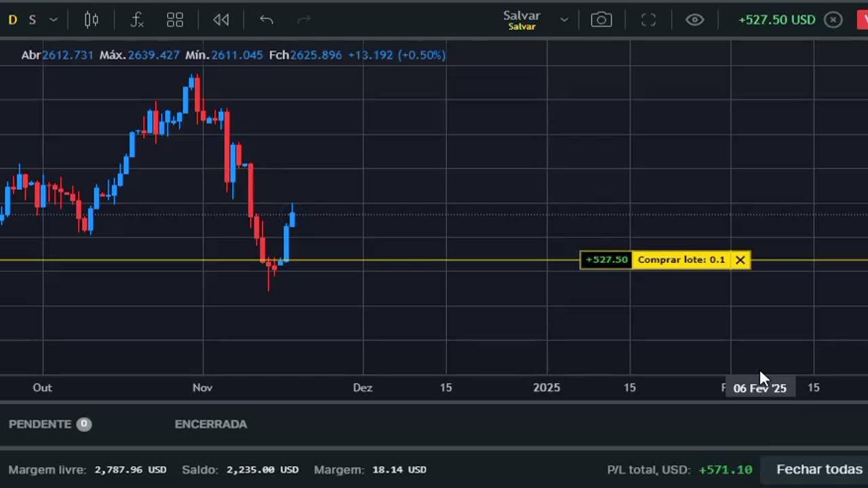Switch to the PENDENTE tab

(40, 424)
